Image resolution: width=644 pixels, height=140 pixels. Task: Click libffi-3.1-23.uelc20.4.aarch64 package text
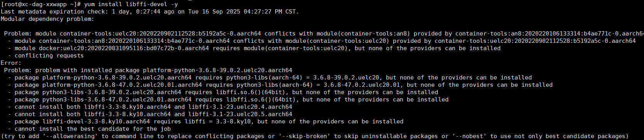[240, 107]
